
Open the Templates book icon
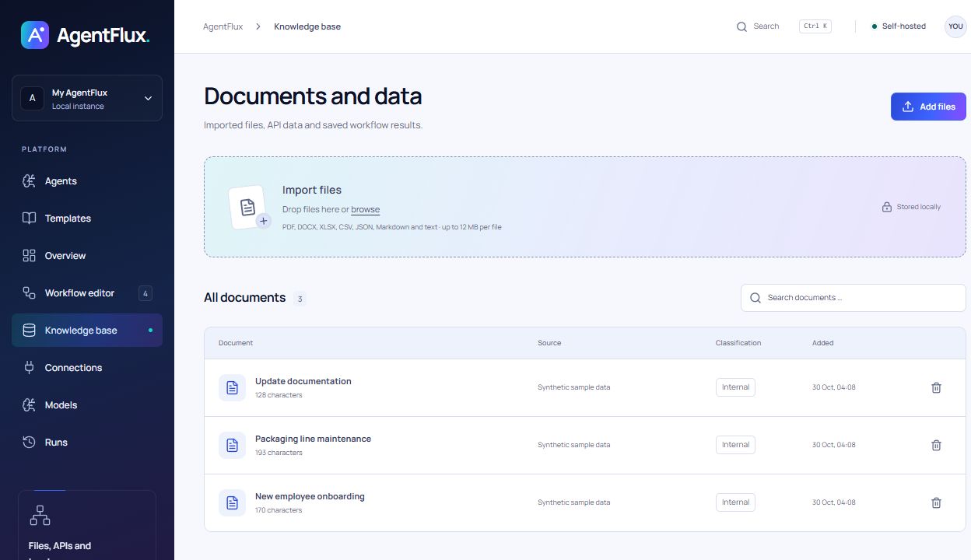tap(29, 219)
